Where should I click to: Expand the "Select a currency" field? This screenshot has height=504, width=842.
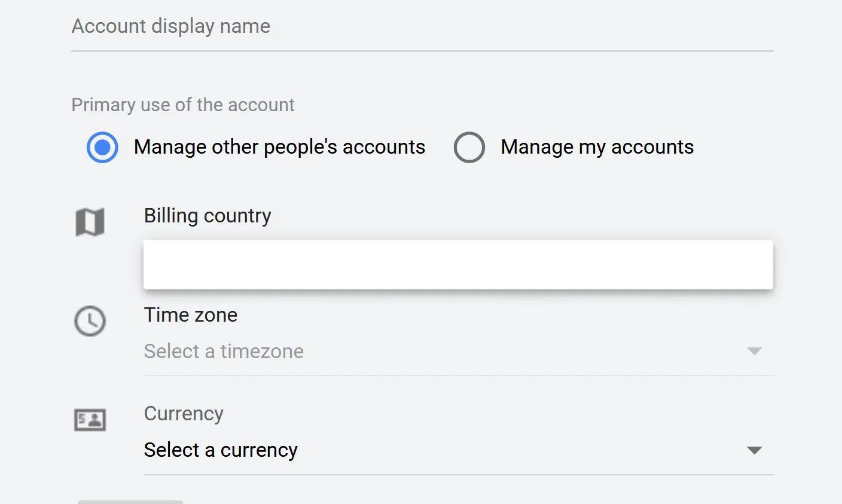(359, 450)
